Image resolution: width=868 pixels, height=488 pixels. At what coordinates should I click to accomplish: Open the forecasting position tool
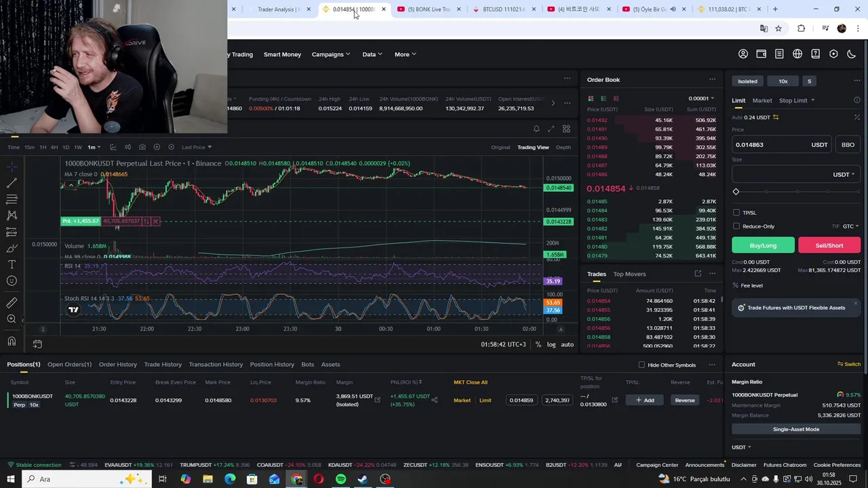tap(12, 232)
